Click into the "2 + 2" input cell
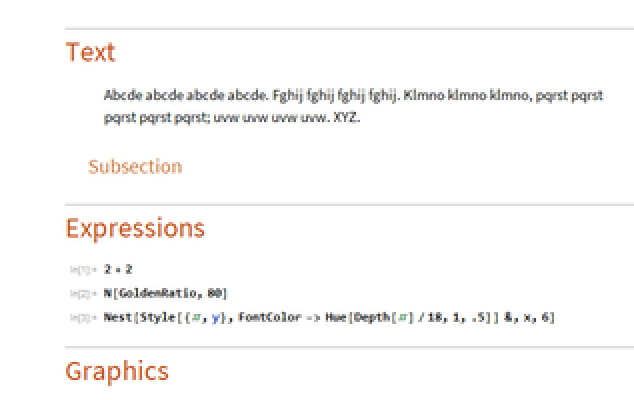The height and width of the screenshot is (400, 634). [115, 269]
